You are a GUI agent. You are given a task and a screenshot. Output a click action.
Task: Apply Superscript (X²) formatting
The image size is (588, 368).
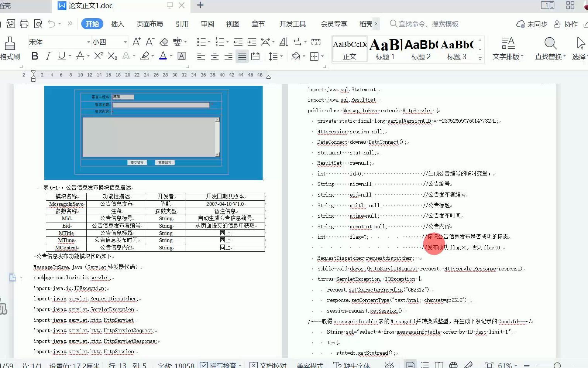99,56
